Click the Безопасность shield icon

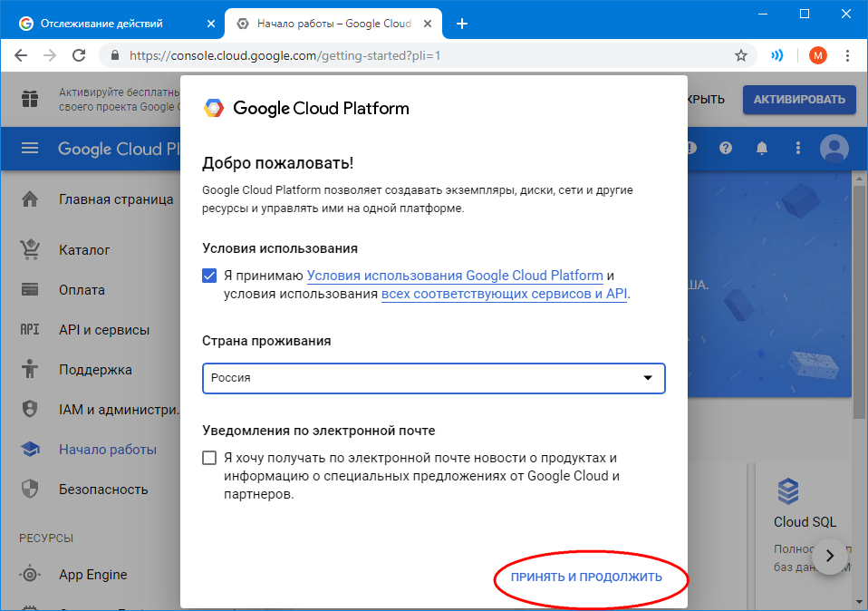pos(30,490)
